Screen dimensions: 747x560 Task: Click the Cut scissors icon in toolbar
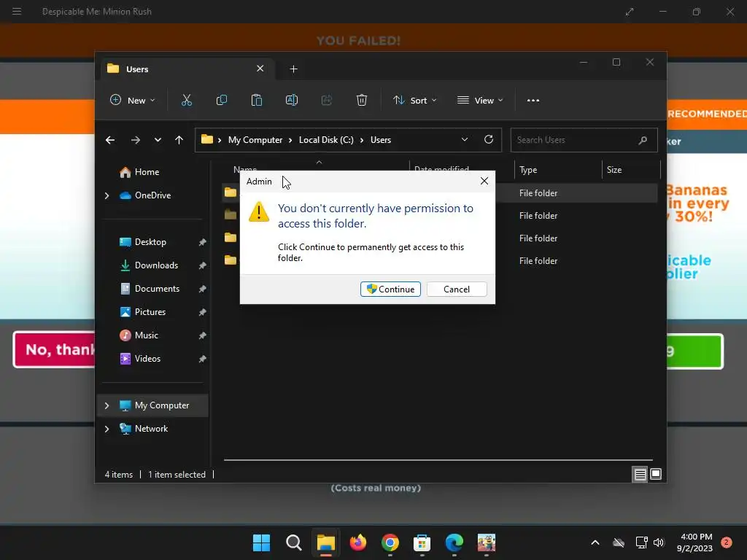pyautogui.click(x=186, y=100)
